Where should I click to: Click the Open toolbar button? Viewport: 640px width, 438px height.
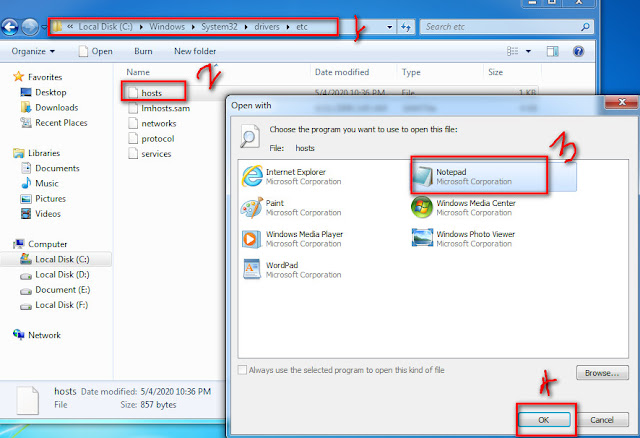click(96, 51)
